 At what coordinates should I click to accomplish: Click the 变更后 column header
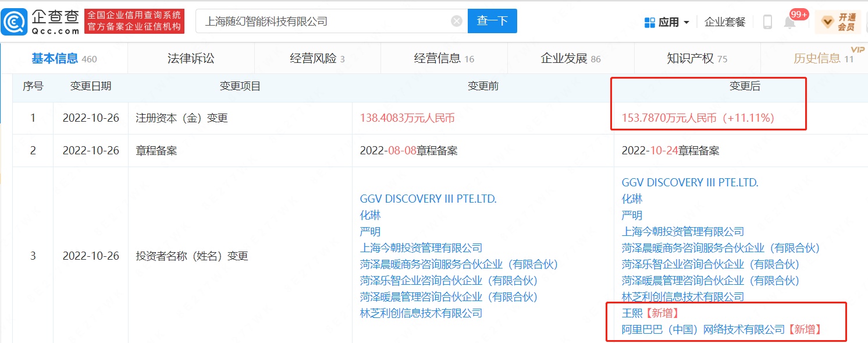click(x=745, y=86)
